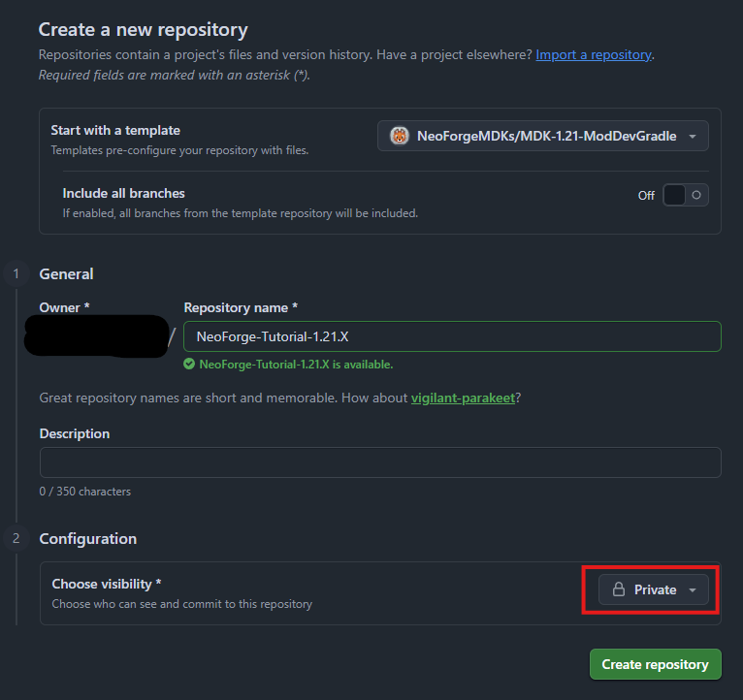This screenshot has height=700, width=743.
Task: Click the Choose visibility label text
Action: 106,584
